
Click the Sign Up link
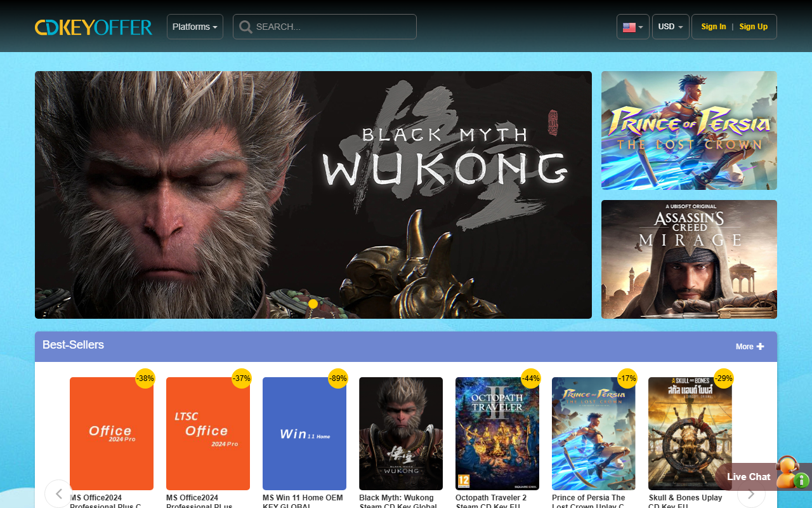pos(754,27)
